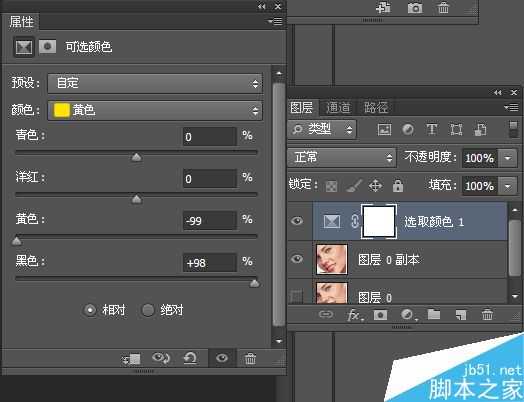Viewport: 524px width, 402px height.
Task: Open the 颜色 colors dropdown showing 黄色
Action: 155,110
